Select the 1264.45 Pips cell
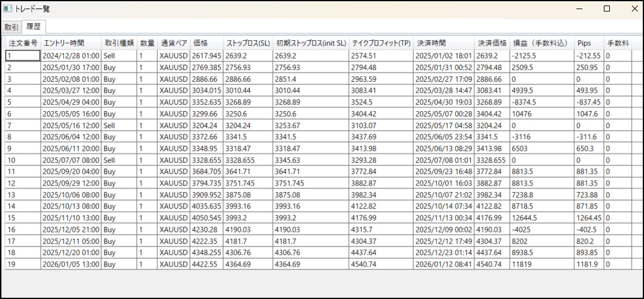Image resolution: width=644 pixels, height=299 pixels. click(x=588, y=217)
